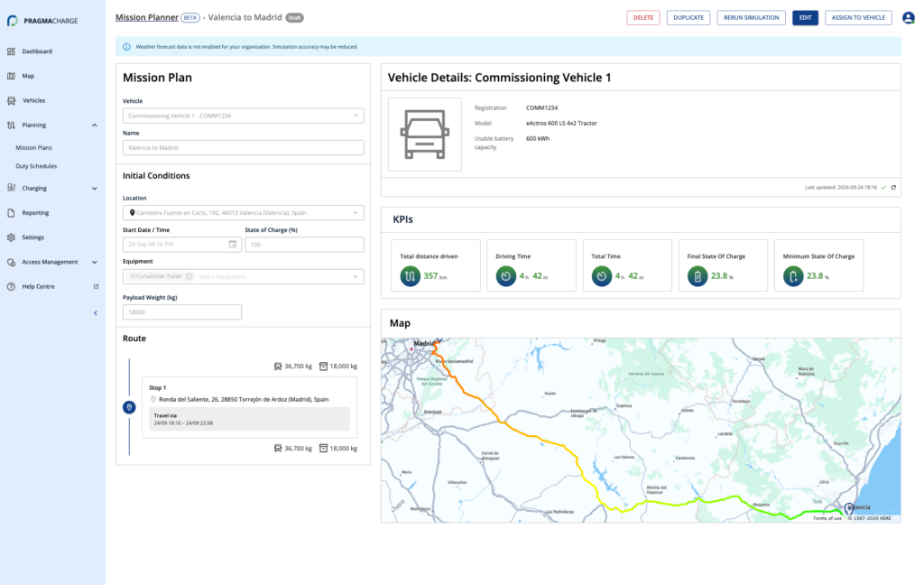
Task: Open Duty Schedules submenu item
Action: 36,166
